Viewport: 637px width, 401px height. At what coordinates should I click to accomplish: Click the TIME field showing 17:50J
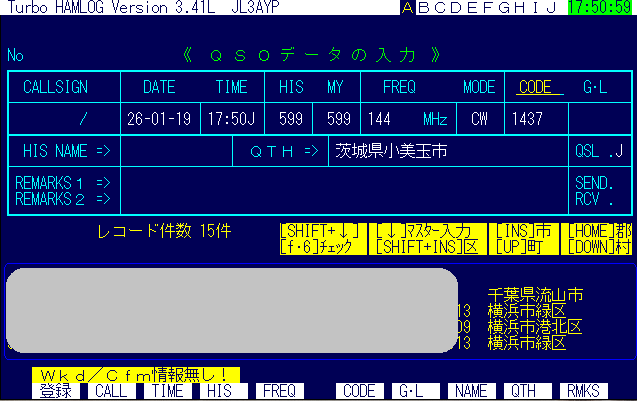(230, 119)
